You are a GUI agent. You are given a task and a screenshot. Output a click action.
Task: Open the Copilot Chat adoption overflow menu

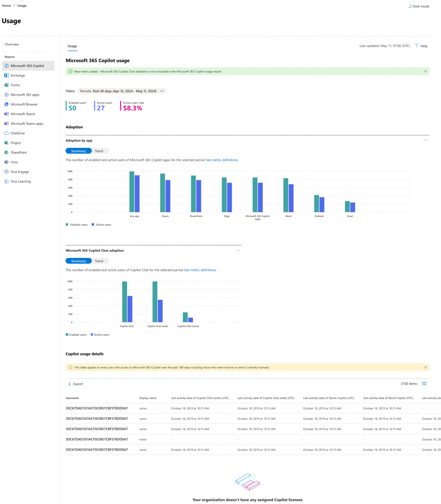coord(238,250)
